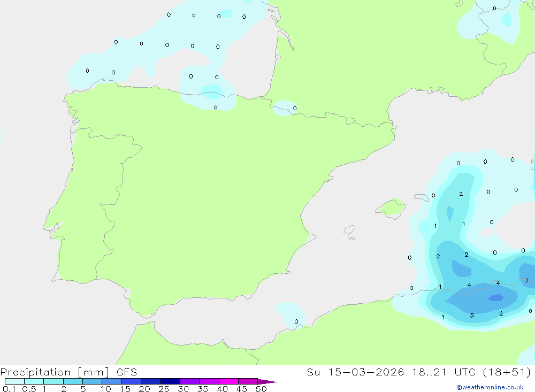Click the "GFS" model label
Image resolution: width=535 pixels, height=392 pixels.
click(127, 372)
